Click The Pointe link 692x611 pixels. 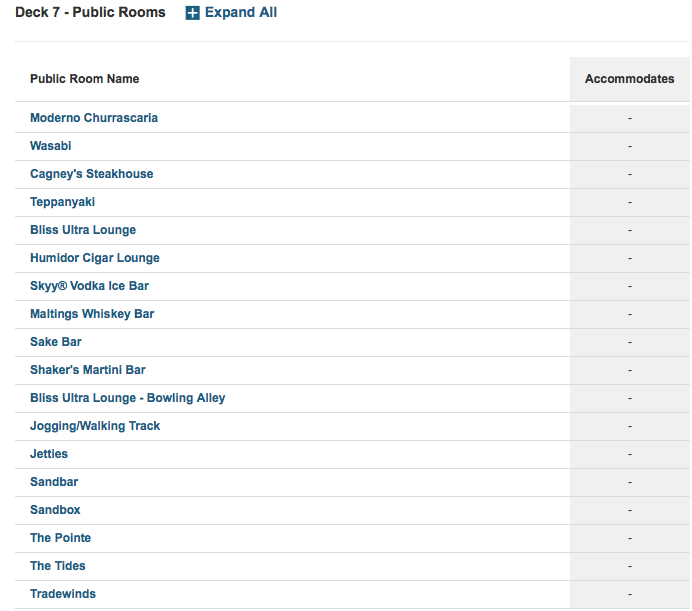click(x=60, y=538)
